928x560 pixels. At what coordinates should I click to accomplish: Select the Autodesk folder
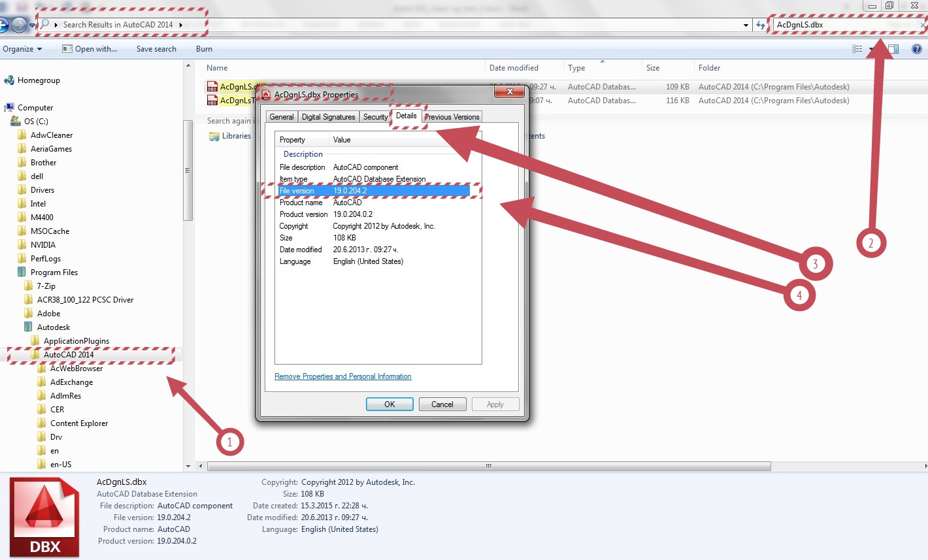[x=47, y=327]
